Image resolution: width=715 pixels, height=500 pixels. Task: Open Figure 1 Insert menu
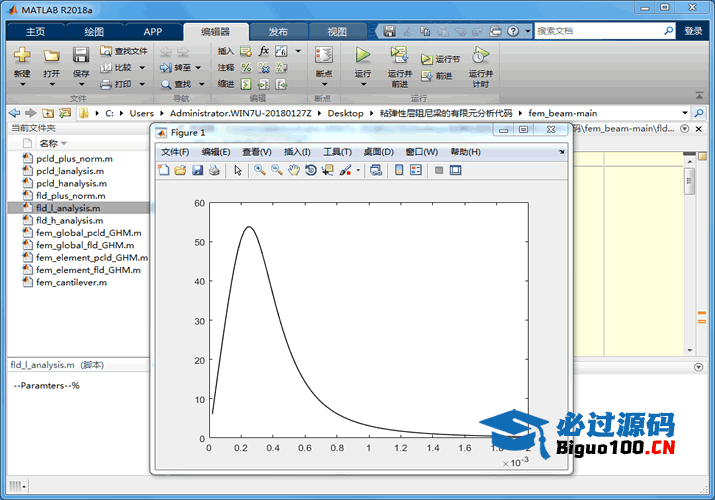coord(297,152)
